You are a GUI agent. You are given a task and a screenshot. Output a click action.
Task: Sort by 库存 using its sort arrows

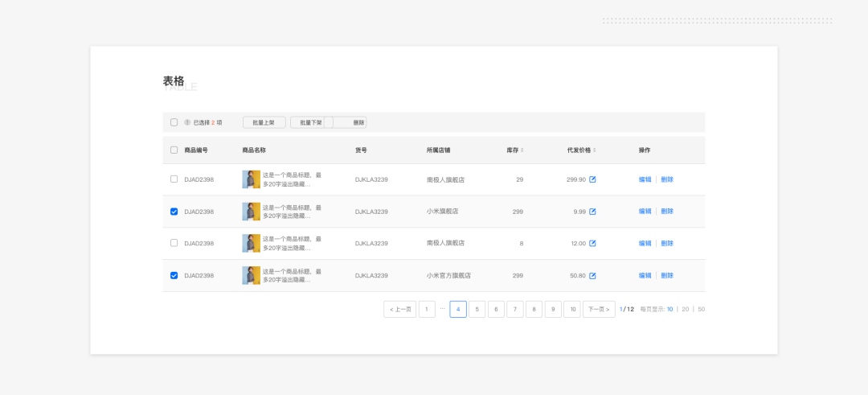[522, 150]
